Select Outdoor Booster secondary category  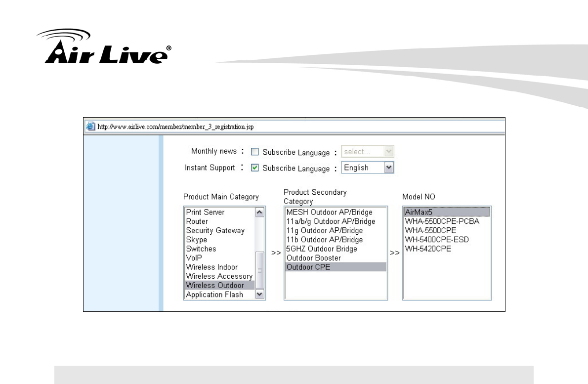[336, 258]
